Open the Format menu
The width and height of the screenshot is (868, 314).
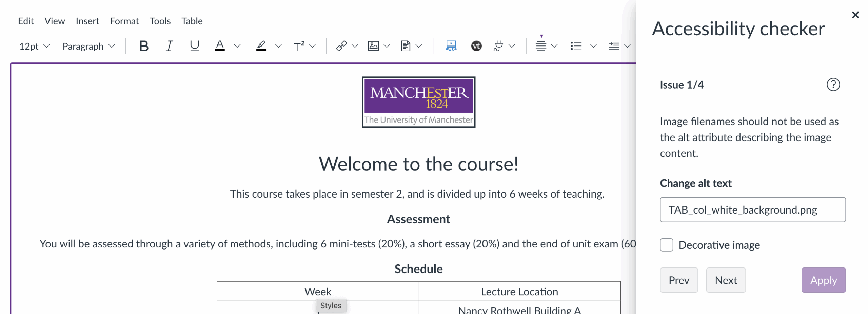tap(124, 21)
